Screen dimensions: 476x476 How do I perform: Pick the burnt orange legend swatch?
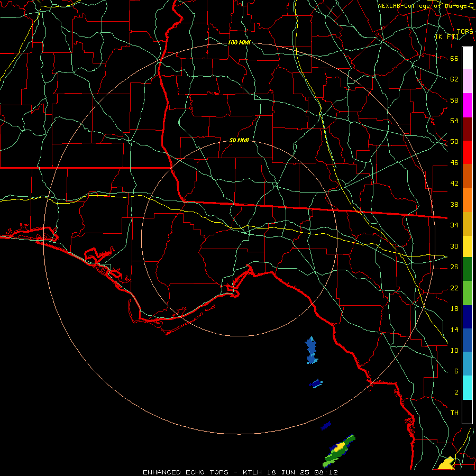467,176
